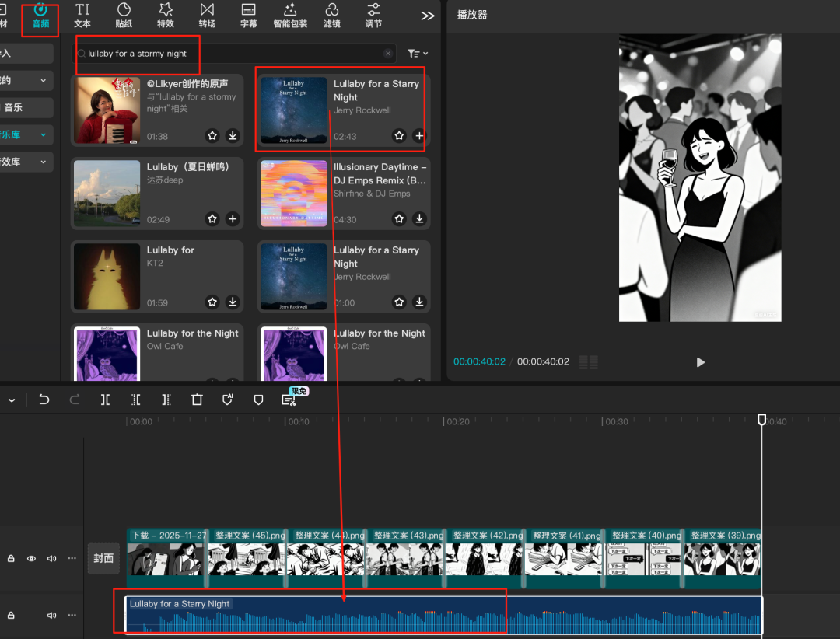The height and width of the screenshot is (639, 840).
Task: Expand the search filter dropdown
Action: 418,54
